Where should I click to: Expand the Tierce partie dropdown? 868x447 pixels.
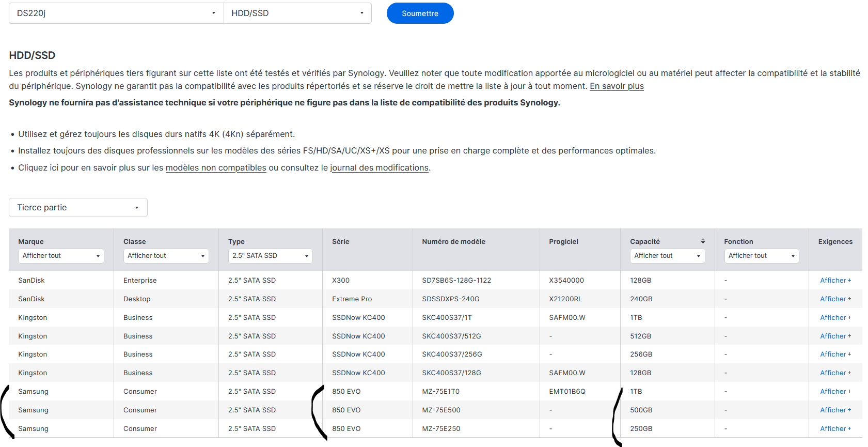[x=78, y=208]
